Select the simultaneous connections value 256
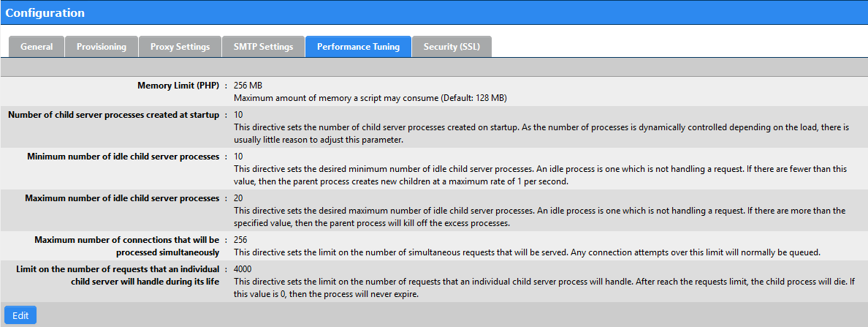868x327 pixels. click(241, 240)
